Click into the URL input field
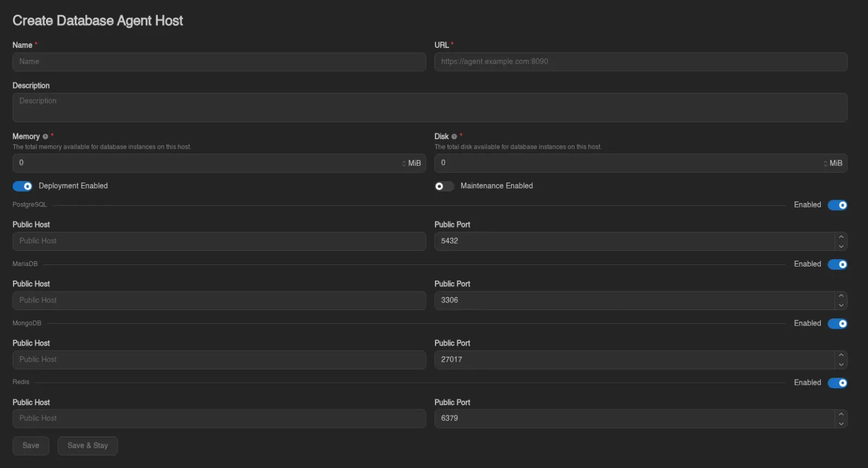 pyautogui.click(x=641, y=62)
